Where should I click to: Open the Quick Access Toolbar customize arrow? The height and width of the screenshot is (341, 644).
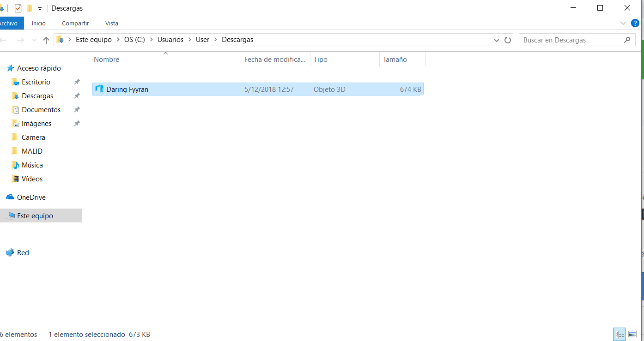pyautogui.click(x=40, y=9)
